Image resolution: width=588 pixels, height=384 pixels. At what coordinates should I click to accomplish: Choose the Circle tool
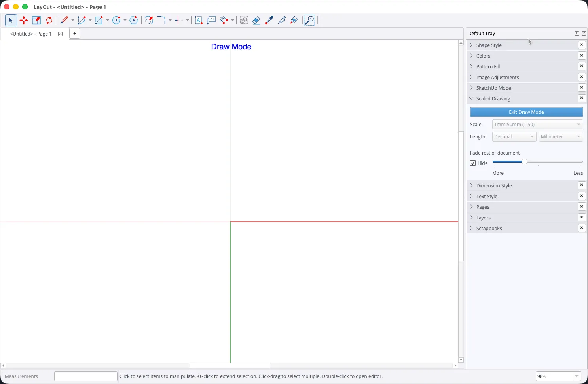point(116,20)
